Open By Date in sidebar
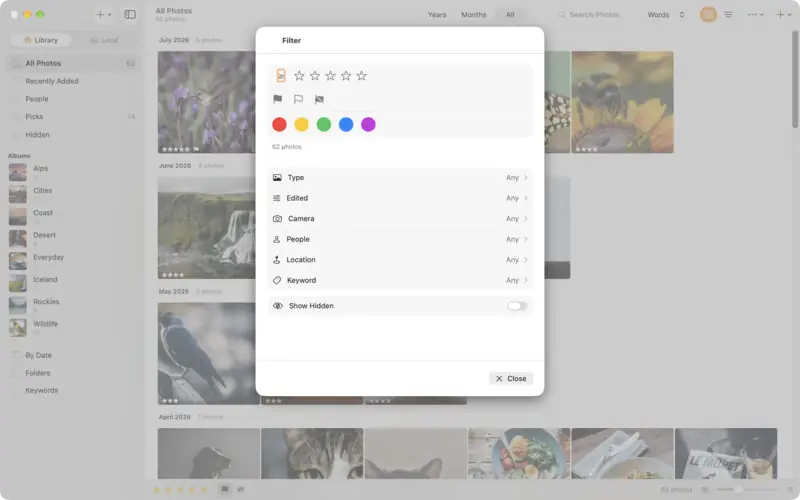The height and width of the screenshot is (500, 800). (73, 355)
